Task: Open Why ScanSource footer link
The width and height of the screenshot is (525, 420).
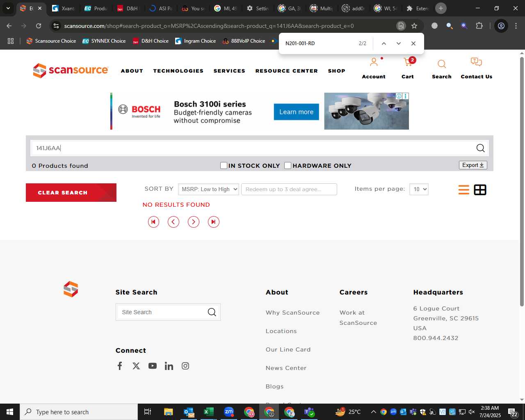Action: click(x=292, y=313)
